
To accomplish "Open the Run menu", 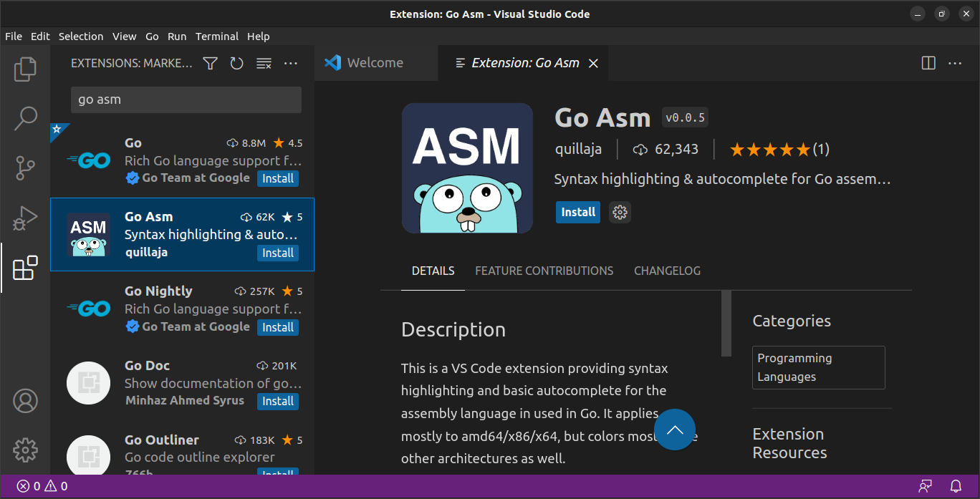I will [177, 37].
